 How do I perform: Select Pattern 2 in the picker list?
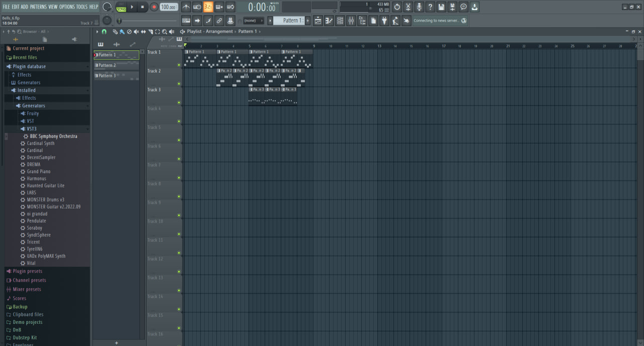[x=116, y=65]
